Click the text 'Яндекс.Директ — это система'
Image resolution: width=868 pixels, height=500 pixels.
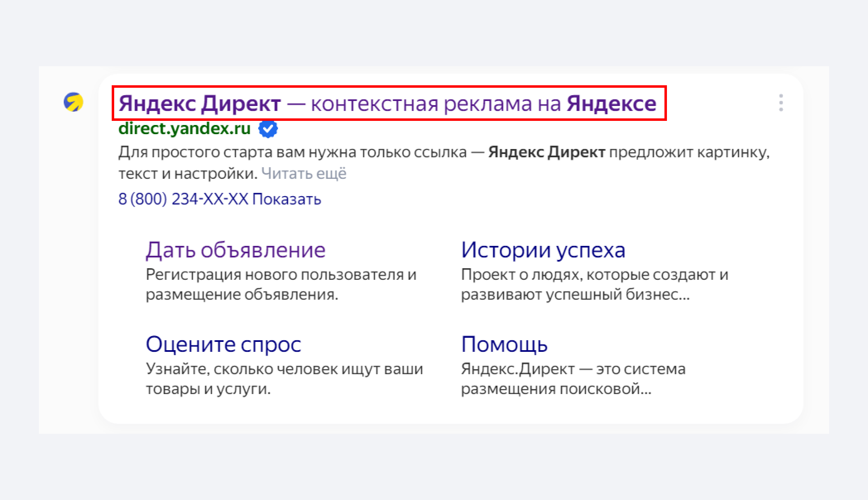pos(573,369)
